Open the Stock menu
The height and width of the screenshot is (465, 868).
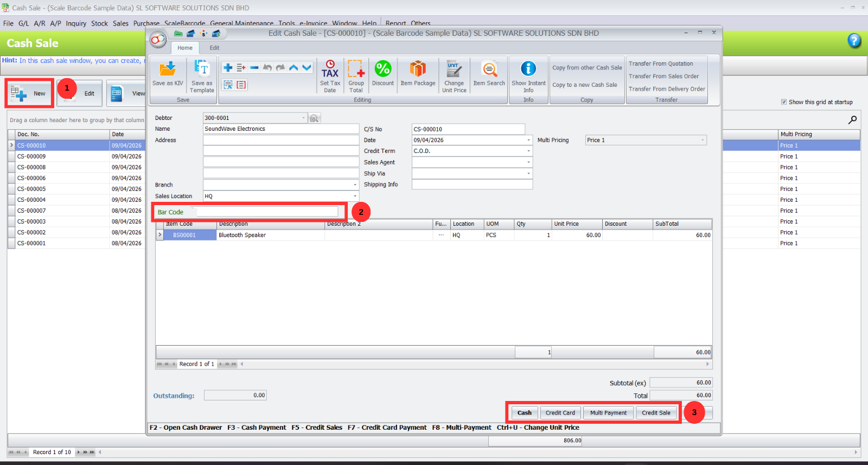point(99,23)
